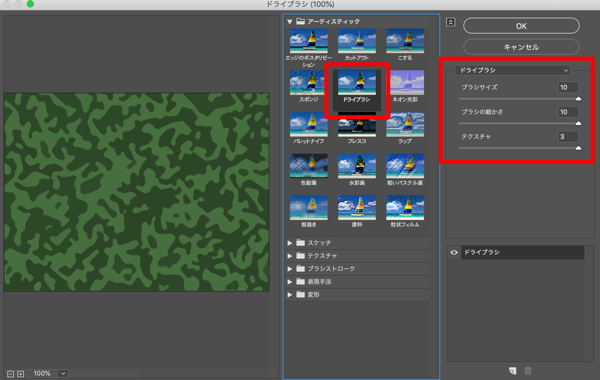600x380 pixels.
Task: Click the テクスチャ value field
Action: (x=568, y=137)
